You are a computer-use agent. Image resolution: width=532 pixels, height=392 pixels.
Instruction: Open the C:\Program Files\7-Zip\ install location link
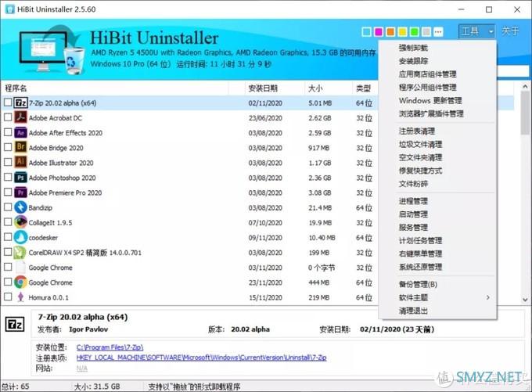click(110, 347)
